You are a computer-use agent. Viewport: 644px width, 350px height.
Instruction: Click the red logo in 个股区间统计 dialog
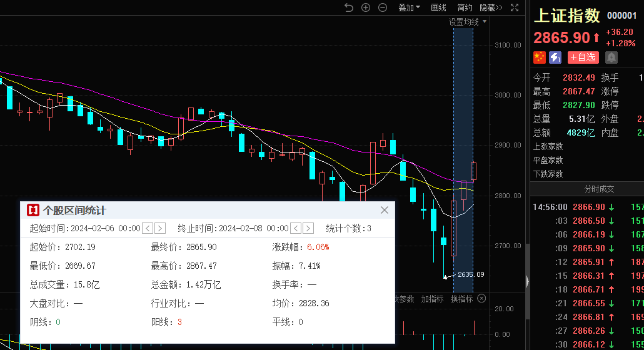33,211
